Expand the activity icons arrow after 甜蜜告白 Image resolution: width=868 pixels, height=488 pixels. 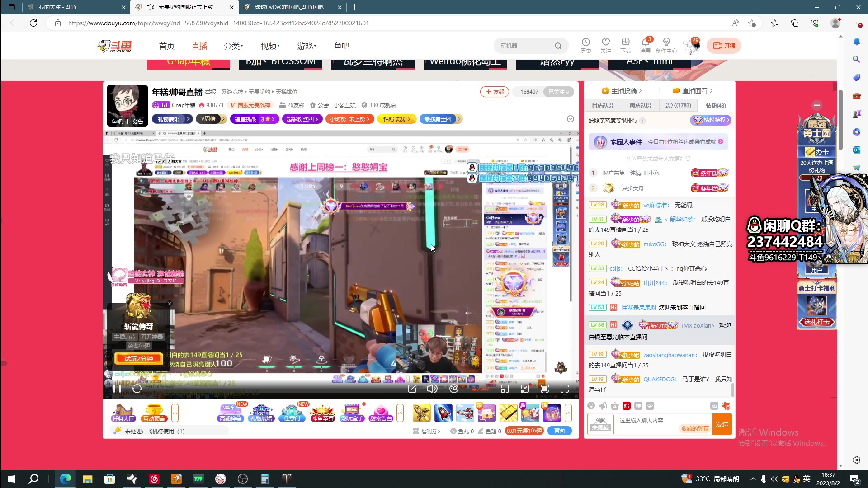400,413
